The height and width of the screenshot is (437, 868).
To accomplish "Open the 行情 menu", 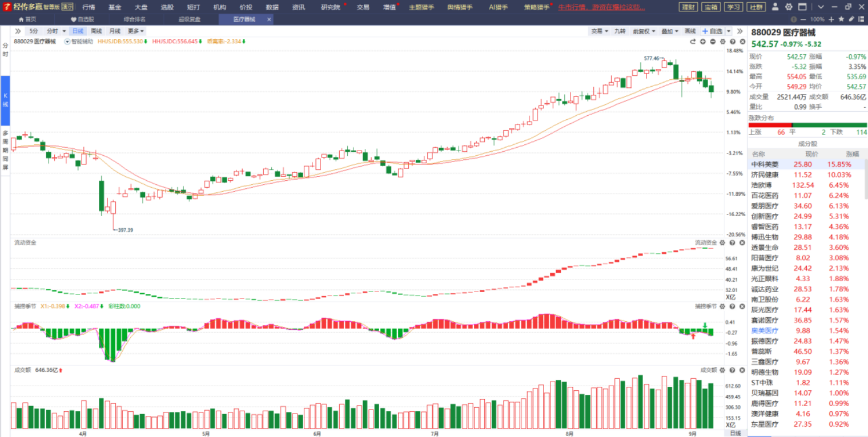I will point(89,7).
